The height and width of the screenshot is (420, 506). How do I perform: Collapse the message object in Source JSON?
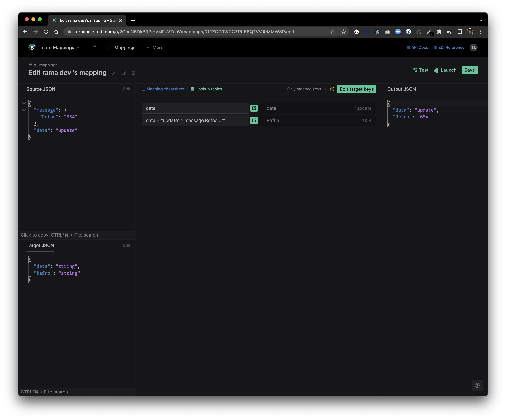pos(24,110)
